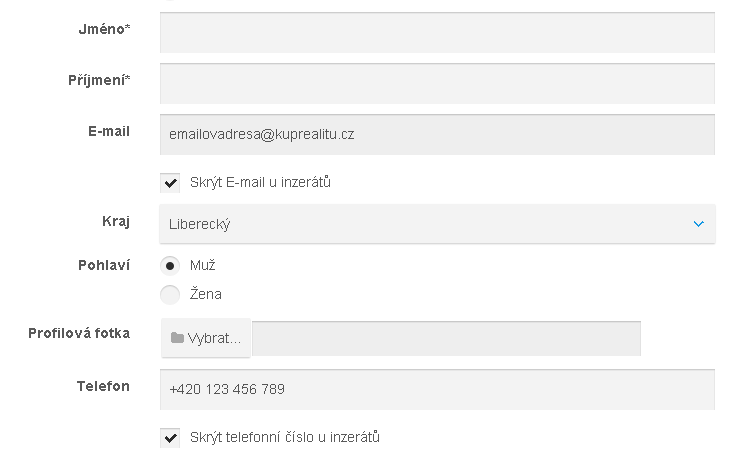
Task: Click the Profilová fotka label
Action: pos(79,334)
